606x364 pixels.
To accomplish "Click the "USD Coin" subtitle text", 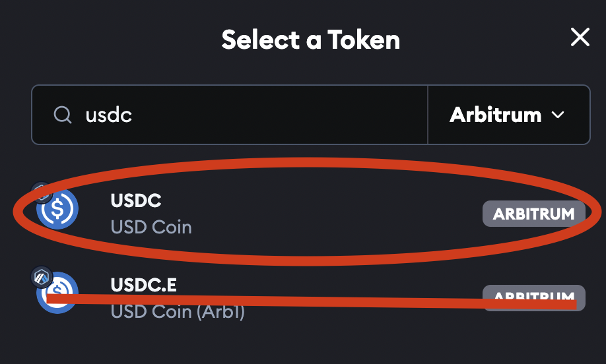I will (151, 228).
